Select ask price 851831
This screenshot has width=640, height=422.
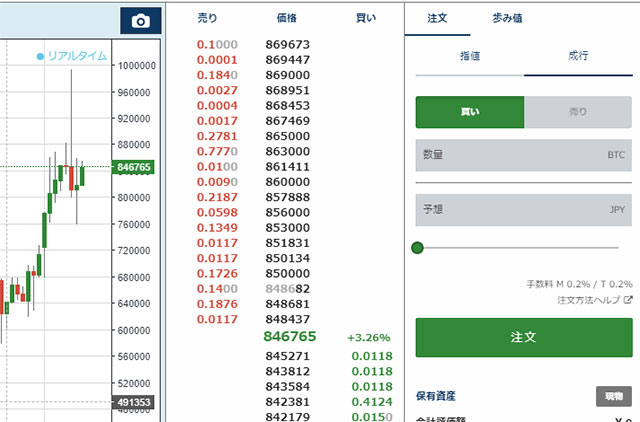click(287, 243)
